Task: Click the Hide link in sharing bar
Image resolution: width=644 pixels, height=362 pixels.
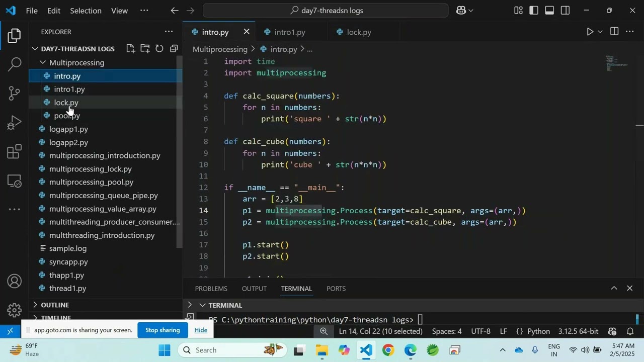Action: click(201, 330)
